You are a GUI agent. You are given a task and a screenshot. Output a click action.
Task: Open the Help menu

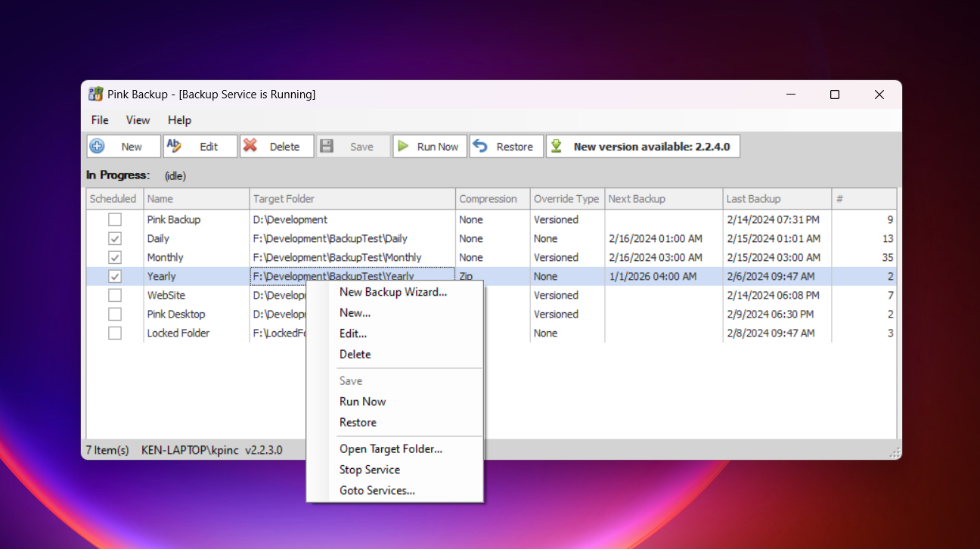[179, 120]
